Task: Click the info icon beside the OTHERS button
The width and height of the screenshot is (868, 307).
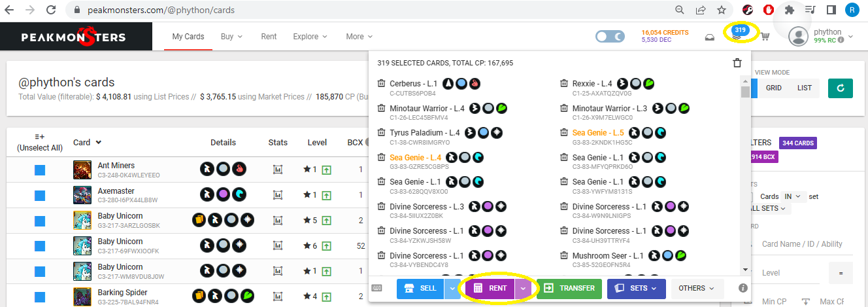Action: (x=743, y=287)
